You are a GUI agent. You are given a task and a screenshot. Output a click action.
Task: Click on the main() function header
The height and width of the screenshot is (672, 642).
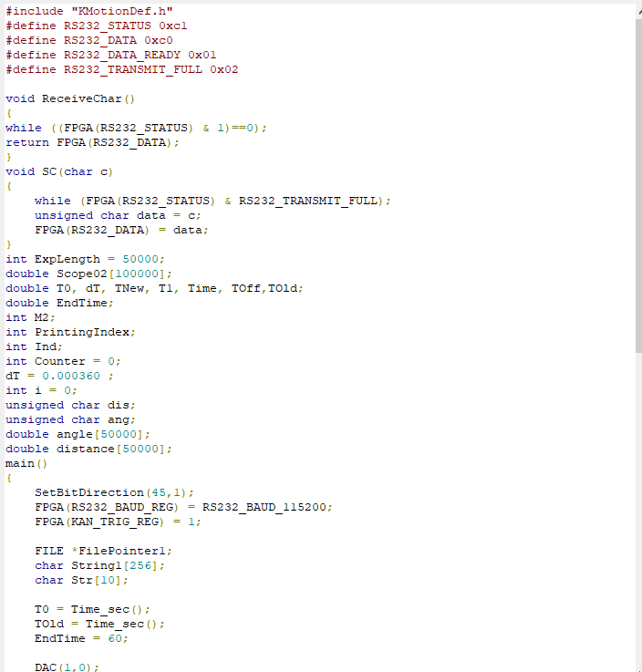click(x=26, y=463)
